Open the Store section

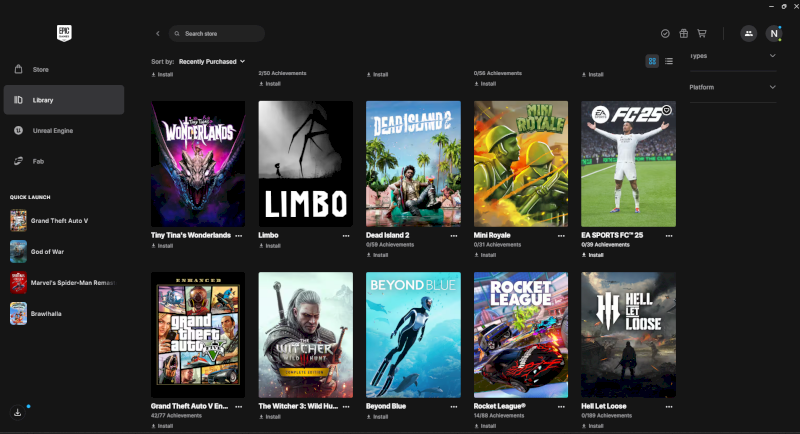pyautogui.click(x=64, y=69)
